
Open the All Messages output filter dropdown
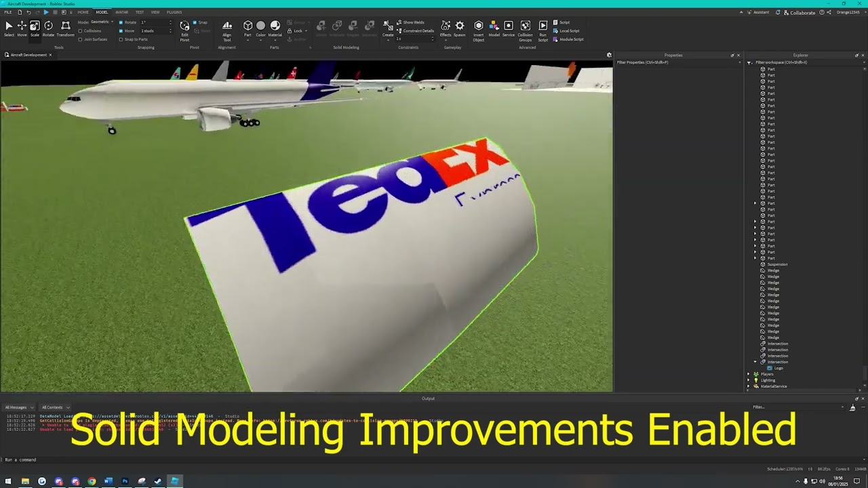point(19,407)
